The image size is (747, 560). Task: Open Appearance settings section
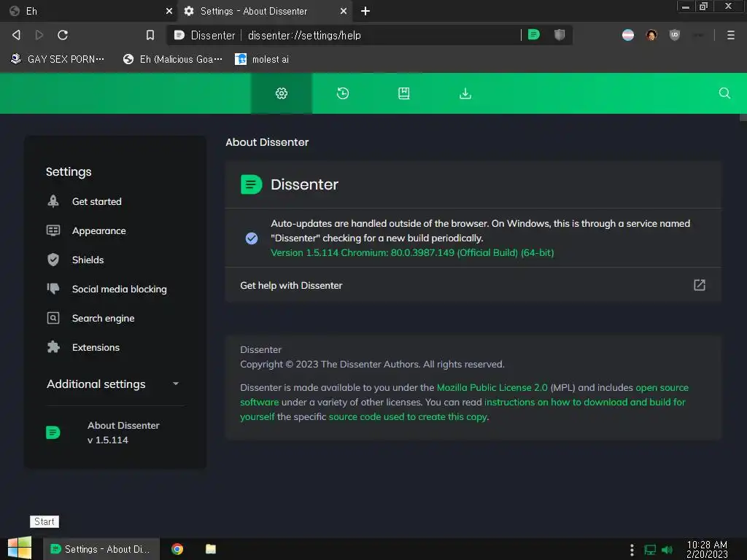98,230
